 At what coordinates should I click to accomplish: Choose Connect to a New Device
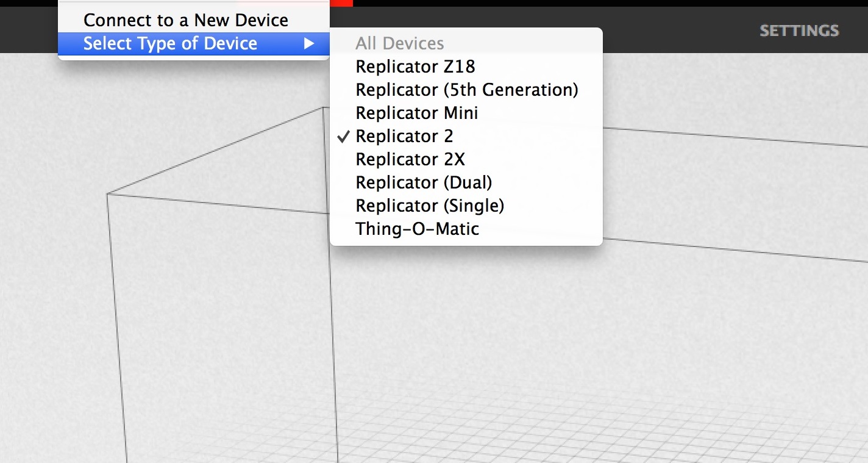click(x=185, y=20)
